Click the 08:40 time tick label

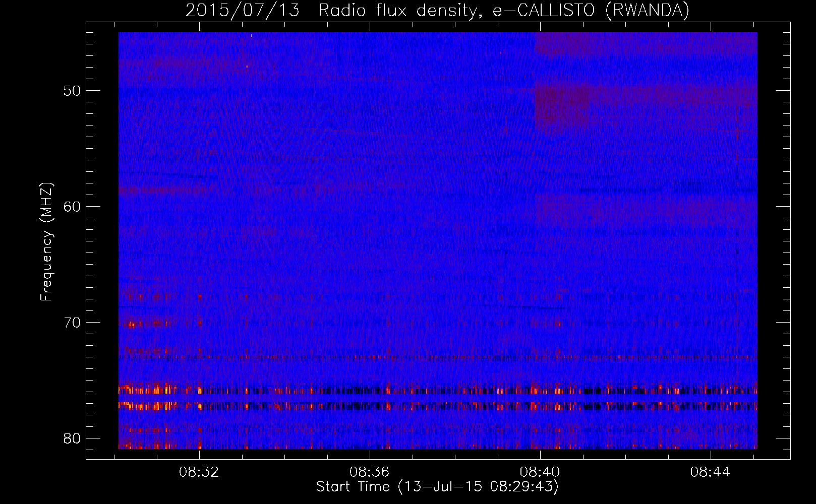pyautogui.click(x=540, y=472)
